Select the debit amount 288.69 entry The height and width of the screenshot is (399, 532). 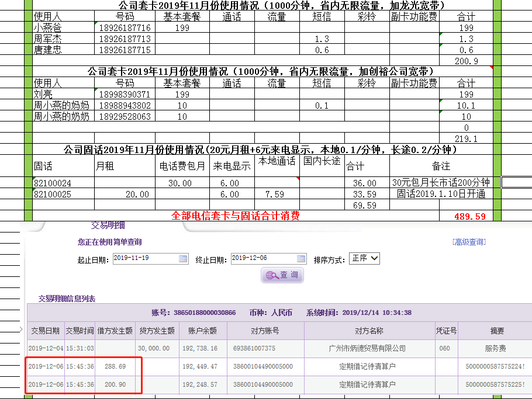click(x=115, y=367)
